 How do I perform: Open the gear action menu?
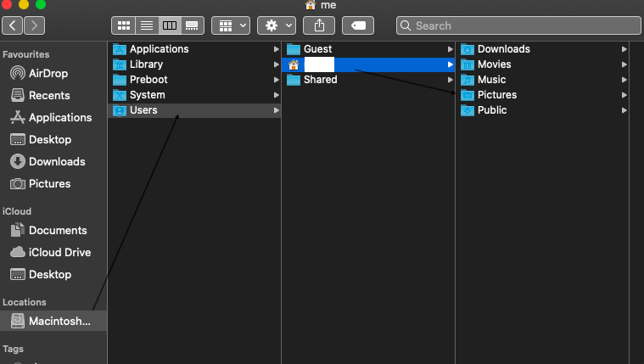click(277, 25)
